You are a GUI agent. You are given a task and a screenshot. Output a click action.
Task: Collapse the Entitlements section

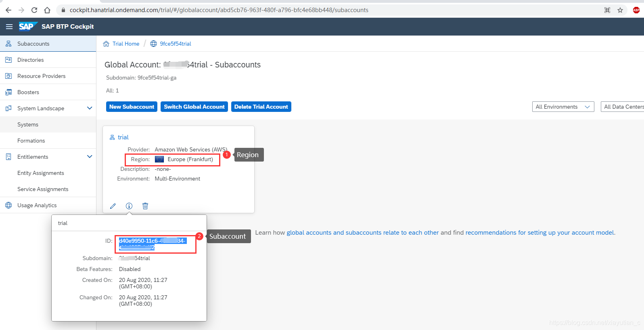[x=90, y=157]
